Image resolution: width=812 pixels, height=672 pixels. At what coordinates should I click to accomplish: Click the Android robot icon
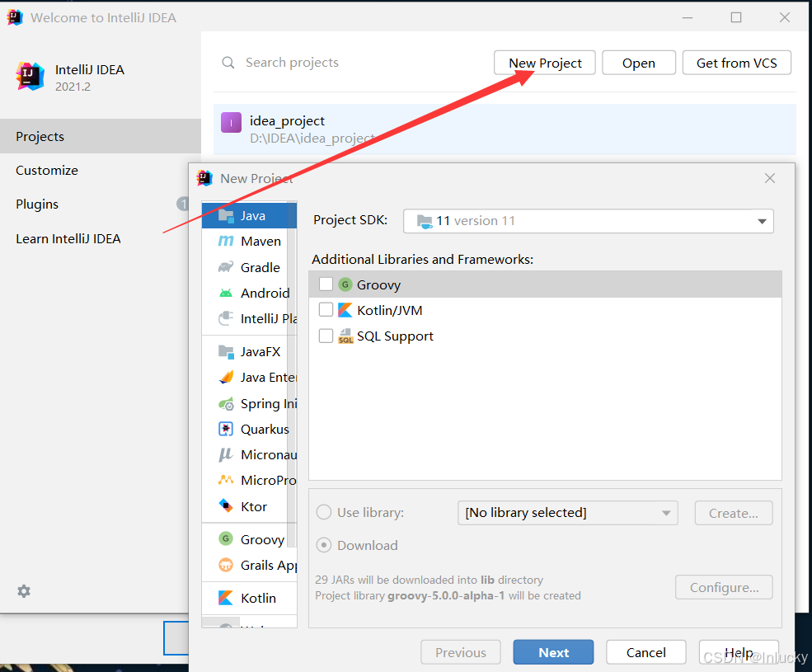click(226, 294)
